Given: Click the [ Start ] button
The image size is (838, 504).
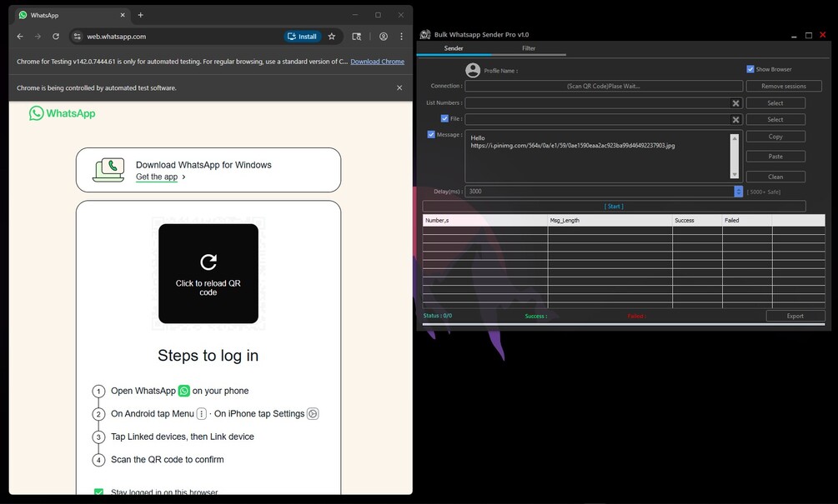Looking at the screenshot, I should tap(614, 206).
